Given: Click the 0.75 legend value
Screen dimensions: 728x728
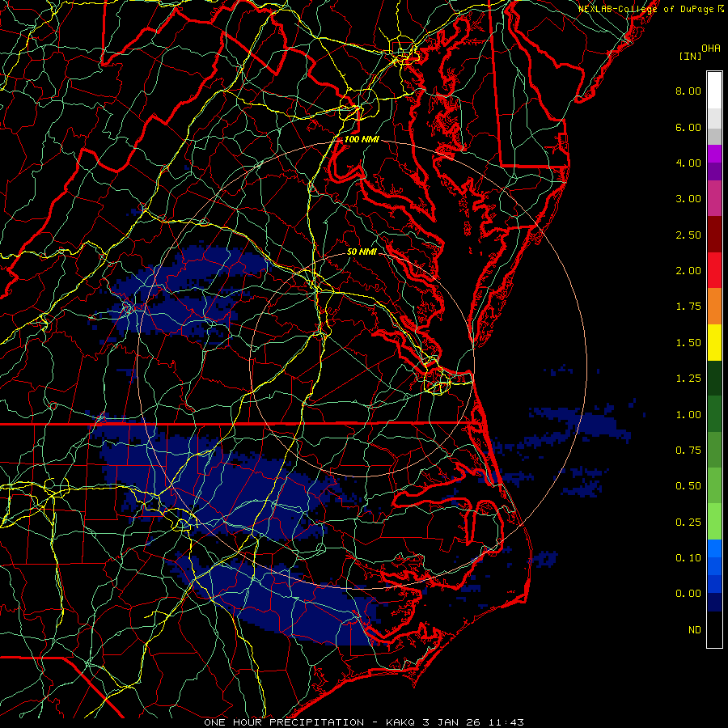Looking at the screenshot, I should click(688, 451).
